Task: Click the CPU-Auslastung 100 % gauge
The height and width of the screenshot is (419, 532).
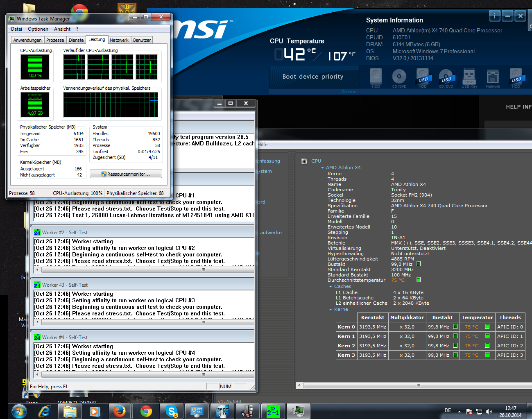Action: [x=35, y=67]
